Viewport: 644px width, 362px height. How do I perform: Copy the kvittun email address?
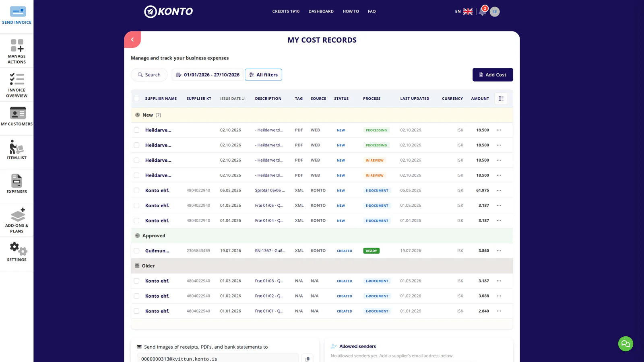coord(307,358)
